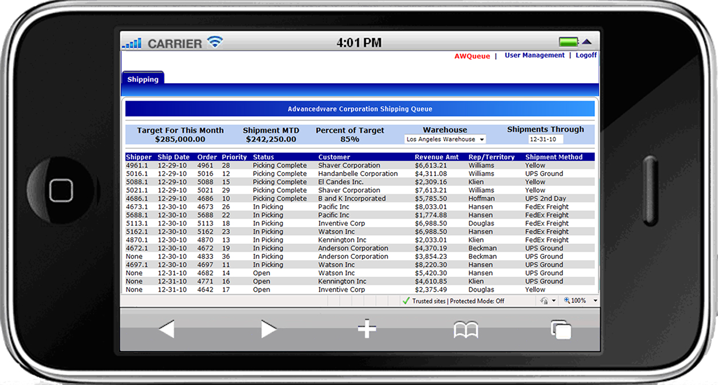Select the Shipping tab
Image resolution: width=718 pixels, height=385 pixels.
143,79
